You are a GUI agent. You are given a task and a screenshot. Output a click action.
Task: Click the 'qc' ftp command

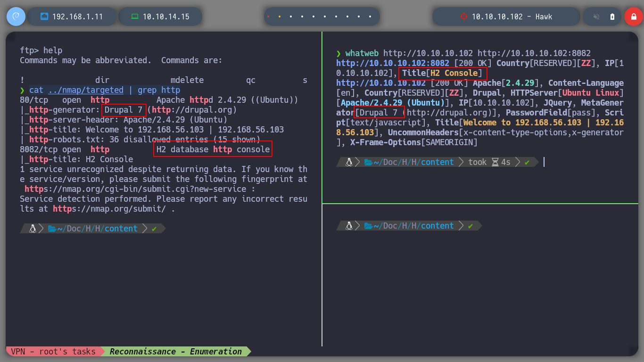[251, 80]
